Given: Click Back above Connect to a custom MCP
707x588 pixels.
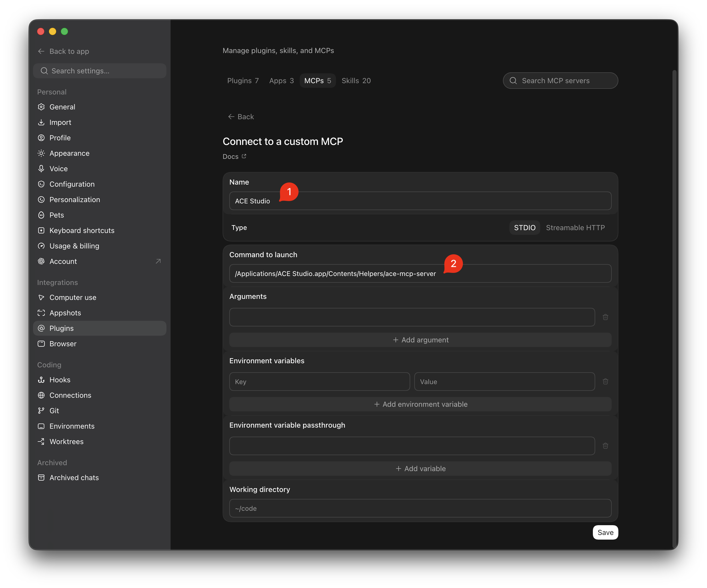Looking at the screenshot, I should tap(241, 117).
